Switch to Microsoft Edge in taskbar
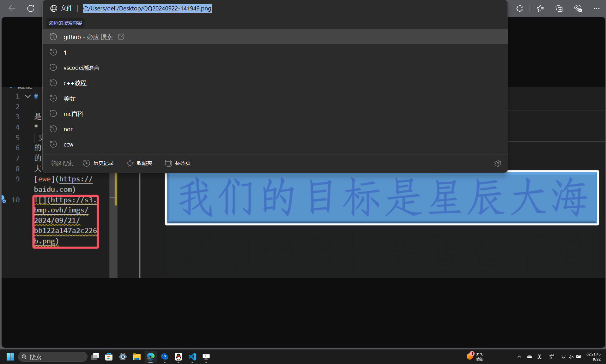The height and width of the screenshot is (364, 606). (151, 357)
